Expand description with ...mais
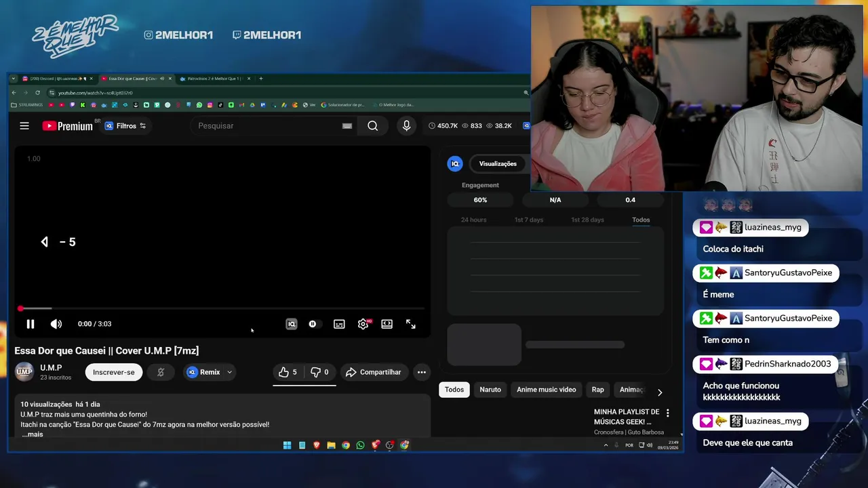Screen dimensions: 868x488 pos(32,434)
